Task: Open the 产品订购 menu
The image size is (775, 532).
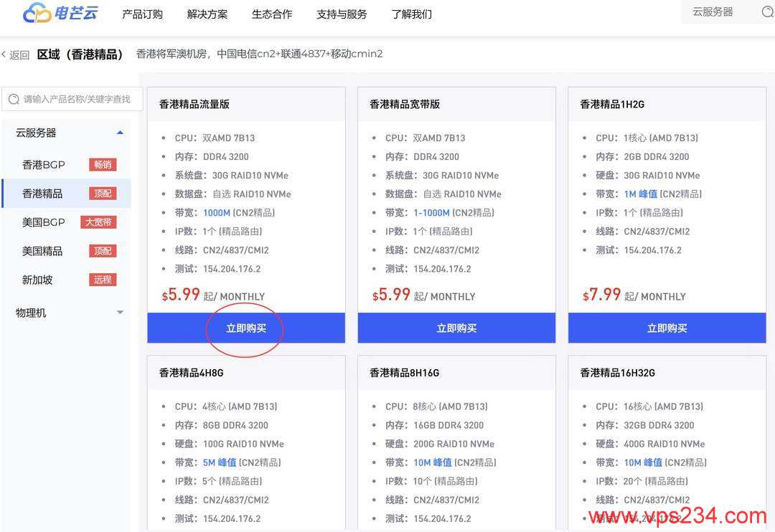Action: (142, 14)
